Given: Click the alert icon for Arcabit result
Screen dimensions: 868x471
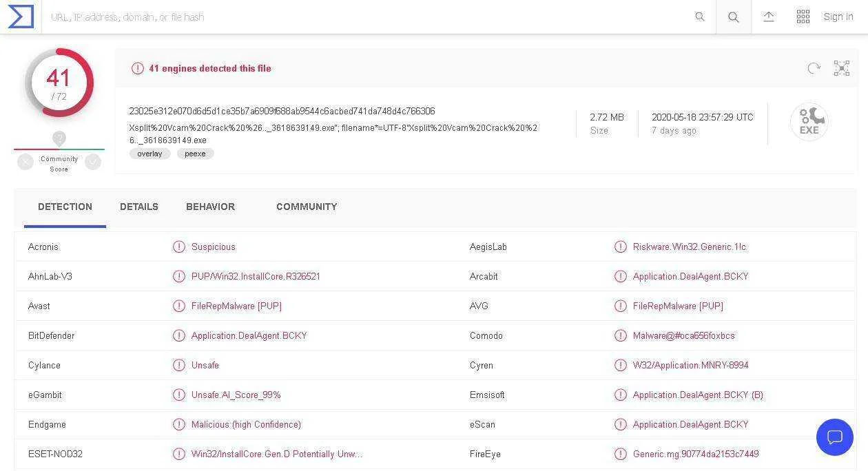Looking at the screenshot, I should (621, 276).
